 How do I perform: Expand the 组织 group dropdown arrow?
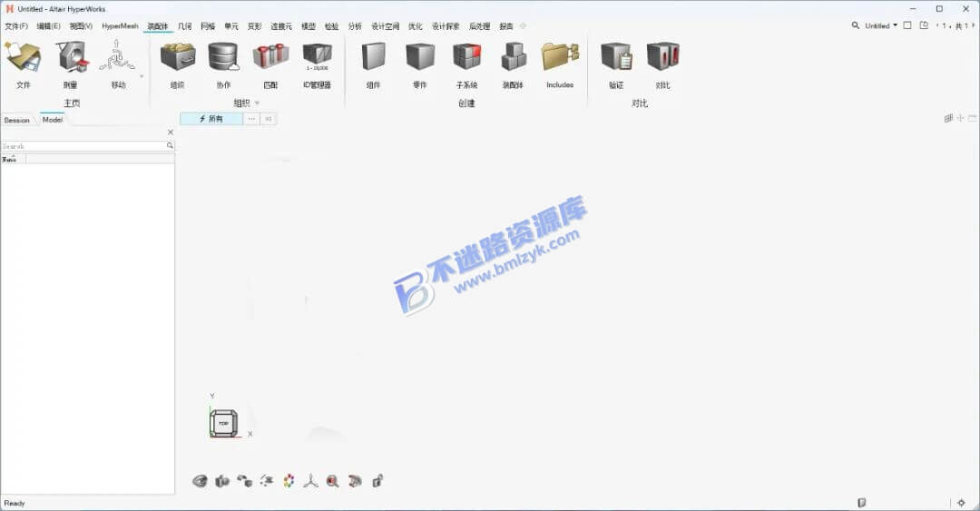coord(257,103)
